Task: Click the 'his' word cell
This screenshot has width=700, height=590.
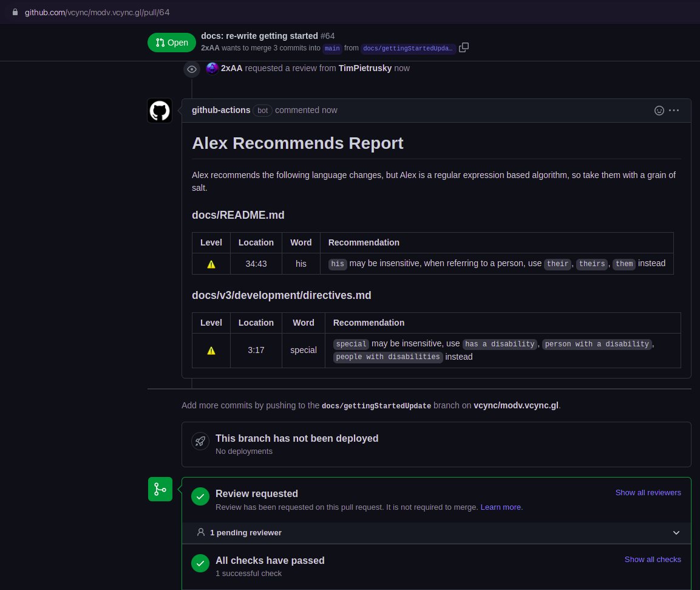Action: tap(301, 264)
